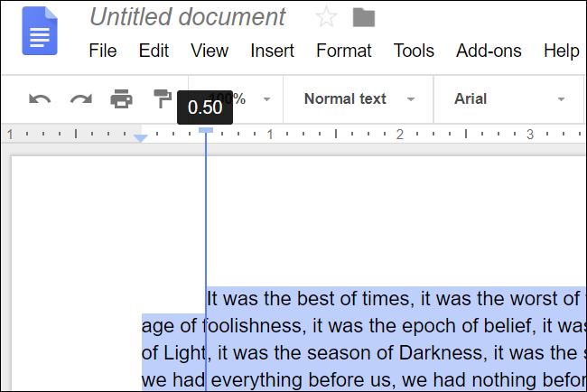Click the text 'It was the best of times'
Screen dimensions: 587x392
click(x=311, y=299)
